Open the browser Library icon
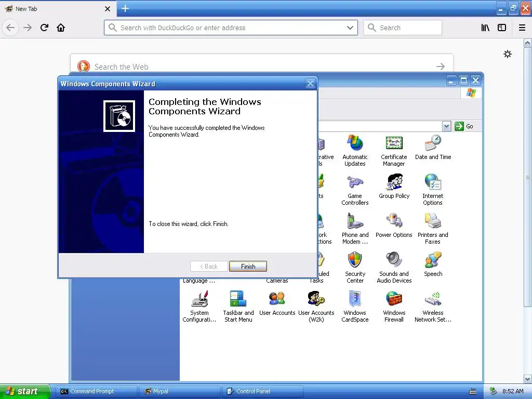The width and height of the screenshot is (532, 399). [x=486, y=28]
